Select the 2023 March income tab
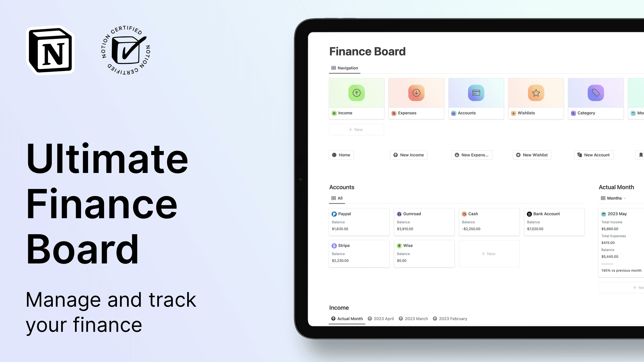The image size is (644, 362). 416,318
